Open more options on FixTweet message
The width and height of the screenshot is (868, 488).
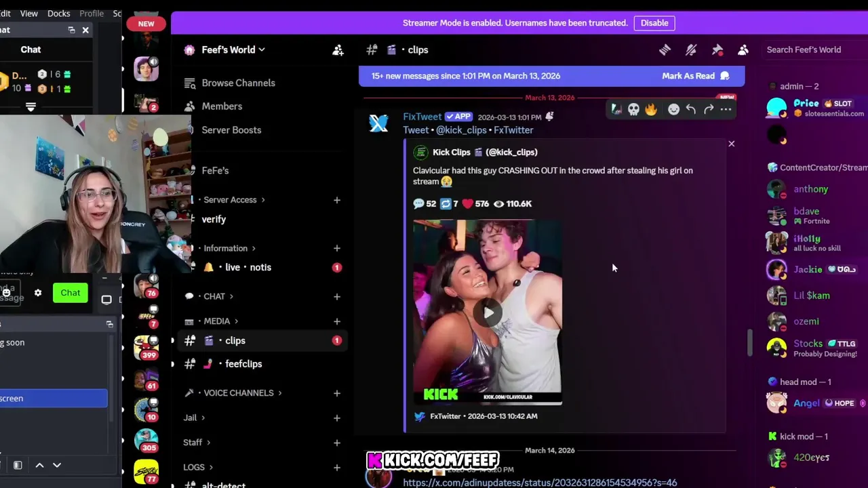click(726, 109)
